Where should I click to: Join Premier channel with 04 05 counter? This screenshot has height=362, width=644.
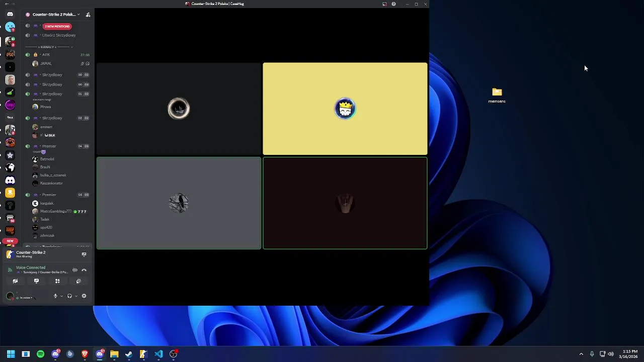point(58,146)
